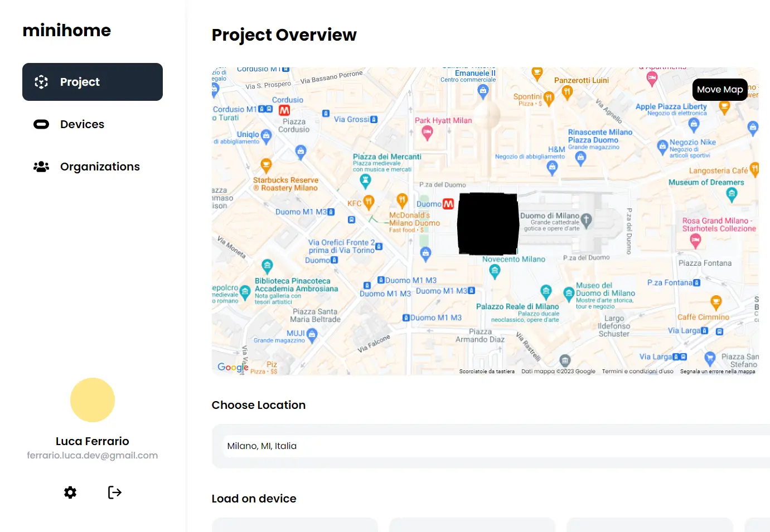Image resolution: width=770 pixels, height=532 pixels.
Task: Click the Project dashed-circle icon
Action: coord(41,82)
